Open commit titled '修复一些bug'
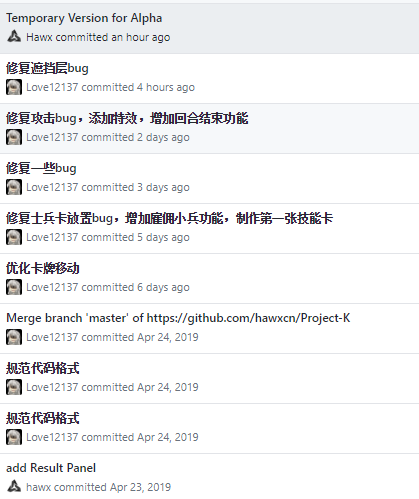 tap(41, 168)
